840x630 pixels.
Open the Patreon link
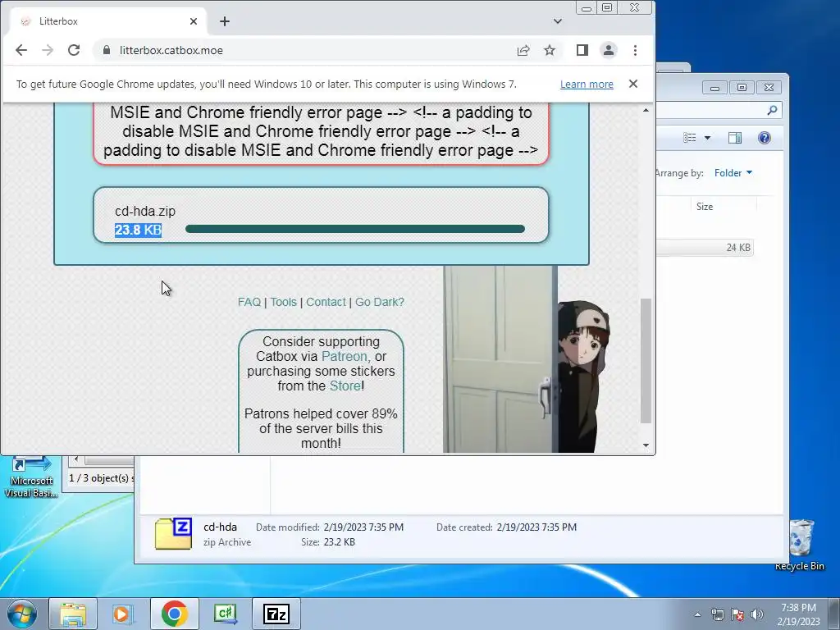[345, 356]
